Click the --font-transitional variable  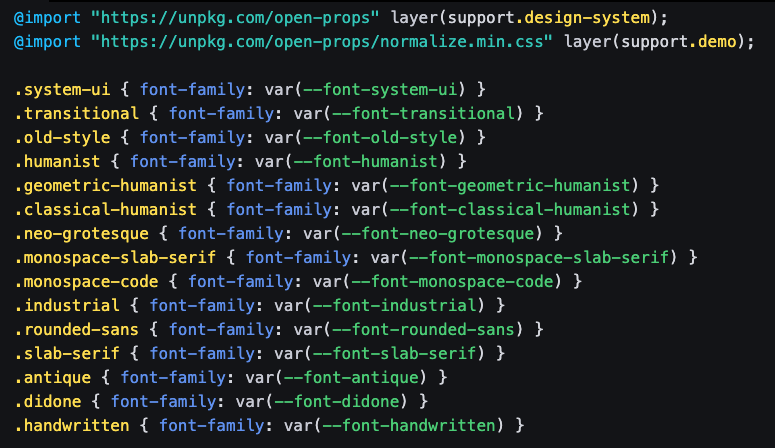pyautogui.click(x=424, y=114)
